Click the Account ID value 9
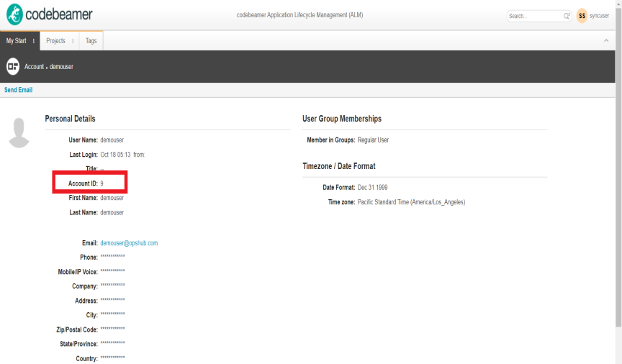The height and width of the screenshot is (364, 622). click(102, 184)
